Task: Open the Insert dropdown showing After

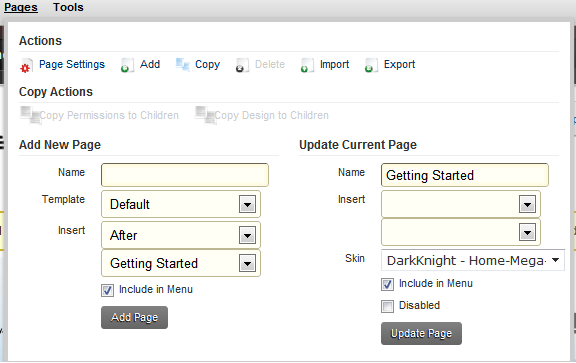Action: 181,235
